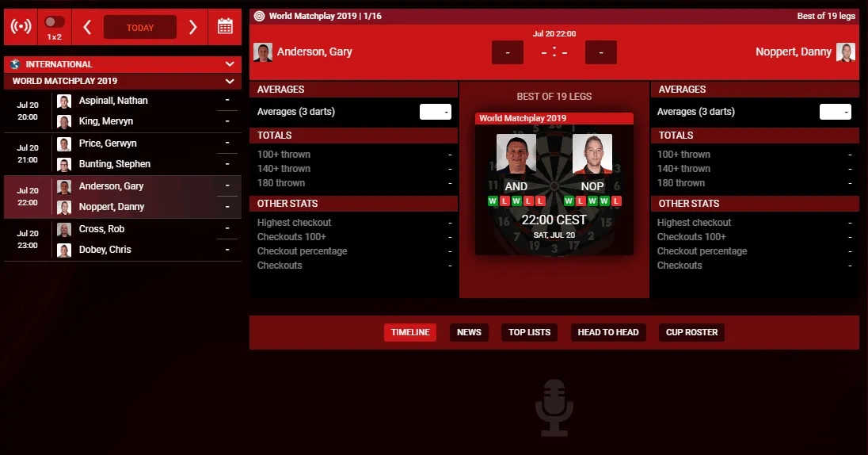The image size is (868, 455).
Task: Click the live broadcast icon
Action: point(21,27)
